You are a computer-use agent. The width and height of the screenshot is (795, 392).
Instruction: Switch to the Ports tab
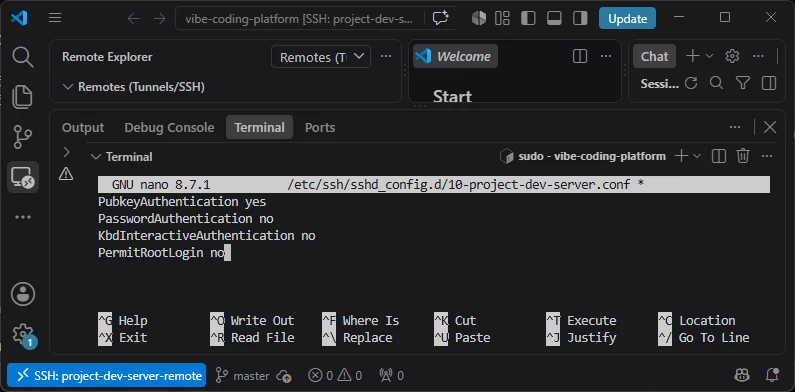[320, 127]
